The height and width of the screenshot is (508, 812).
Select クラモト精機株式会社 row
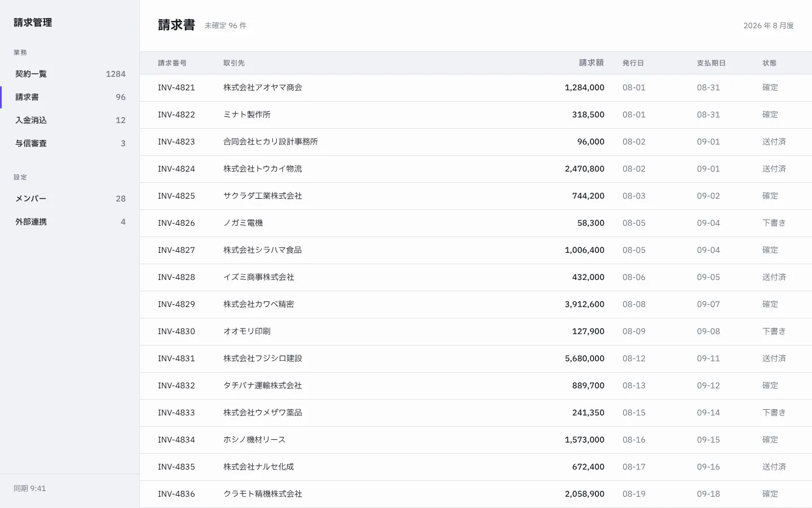point(476,494)
